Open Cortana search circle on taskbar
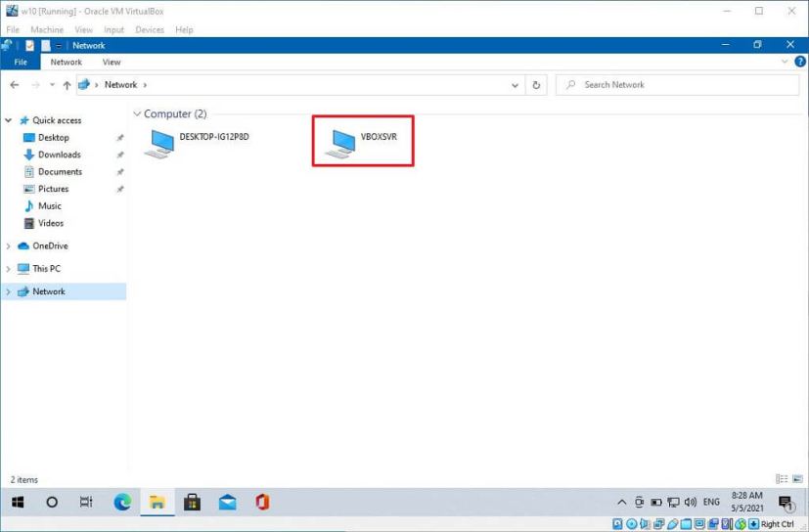Viewport: 809px width, 532px height. click(x=52, y=502)
